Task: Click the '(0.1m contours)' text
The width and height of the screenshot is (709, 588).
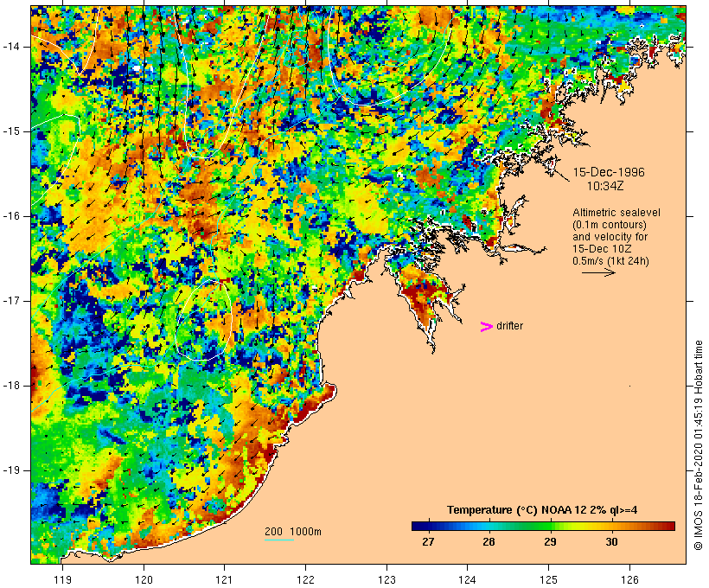Action: point(610,225)
